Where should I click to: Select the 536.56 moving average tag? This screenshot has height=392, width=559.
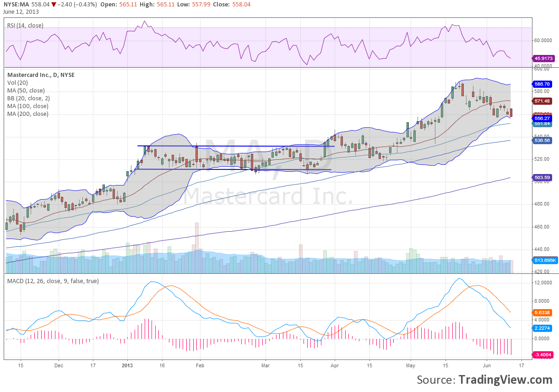coord(543,141)
